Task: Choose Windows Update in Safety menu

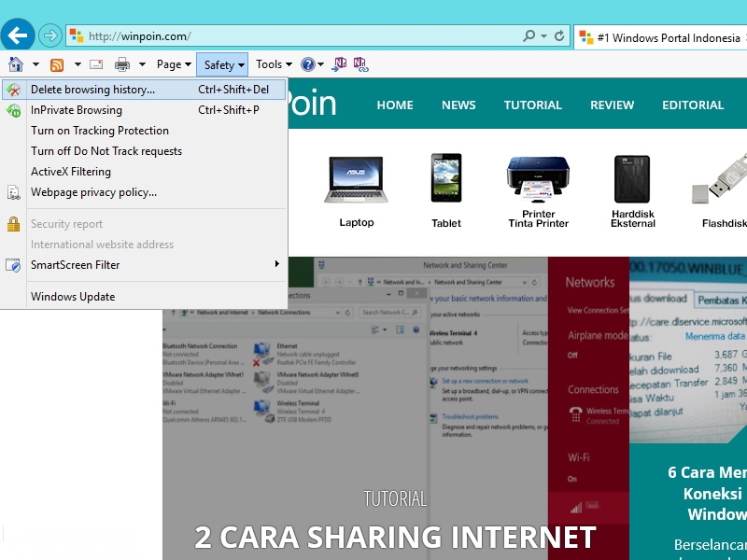Action: point(144,297)
